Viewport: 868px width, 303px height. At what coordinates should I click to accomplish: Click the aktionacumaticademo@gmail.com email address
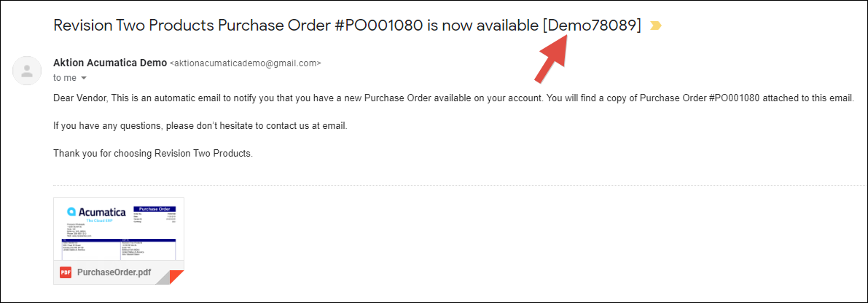pyautogui.click(x=245, y=63)
